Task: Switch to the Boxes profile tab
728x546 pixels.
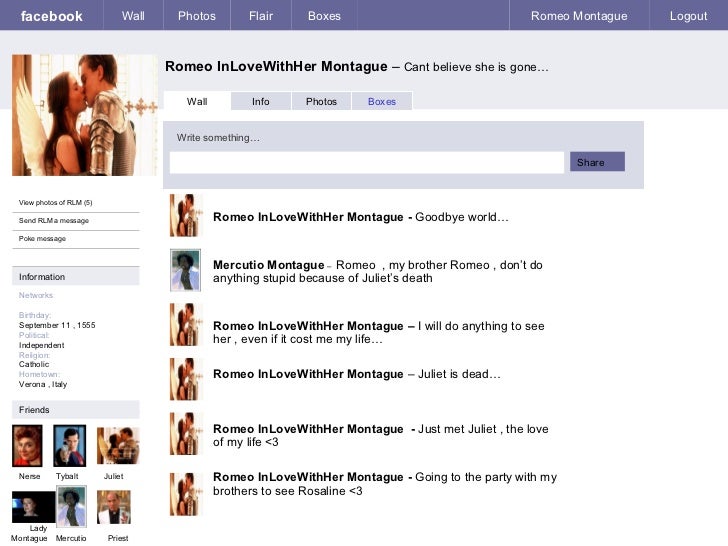Action: [382, 101]
